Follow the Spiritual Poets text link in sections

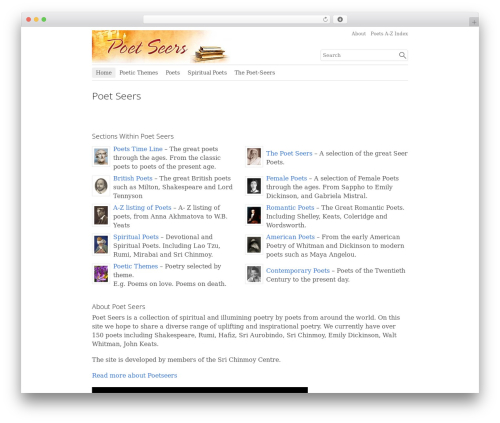pos(136,237)
